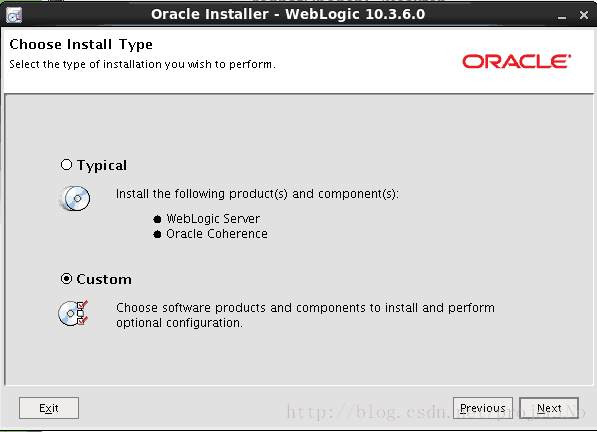Exit the Oracle installer

coord(49,408)
